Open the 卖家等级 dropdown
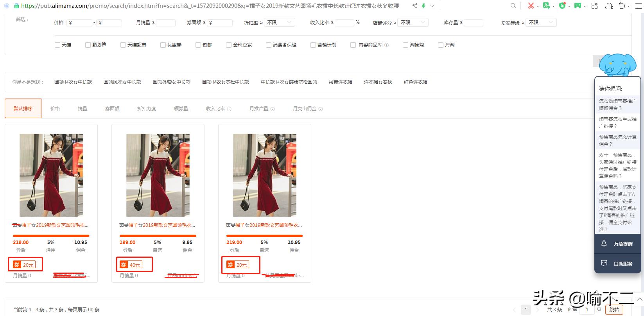This screenshot has height=316, width=644. (x=541, y=23)
